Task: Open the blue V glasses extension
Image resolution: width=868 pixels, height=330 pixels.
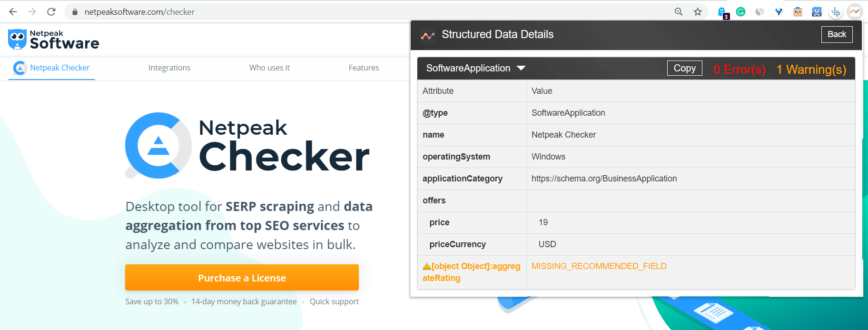Action: pyautogui.click(x=817, y=12)
